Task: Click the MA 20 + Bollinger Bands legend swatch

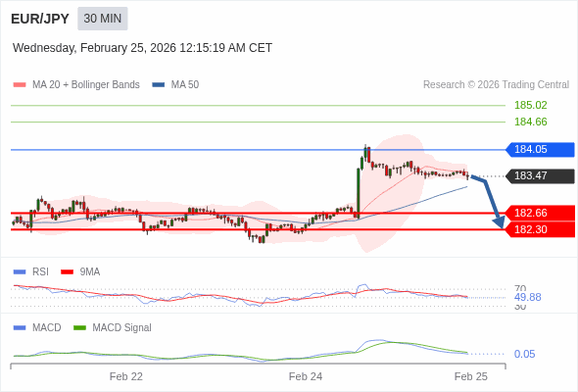Action: pyautogui.click(x=20, y=85)
